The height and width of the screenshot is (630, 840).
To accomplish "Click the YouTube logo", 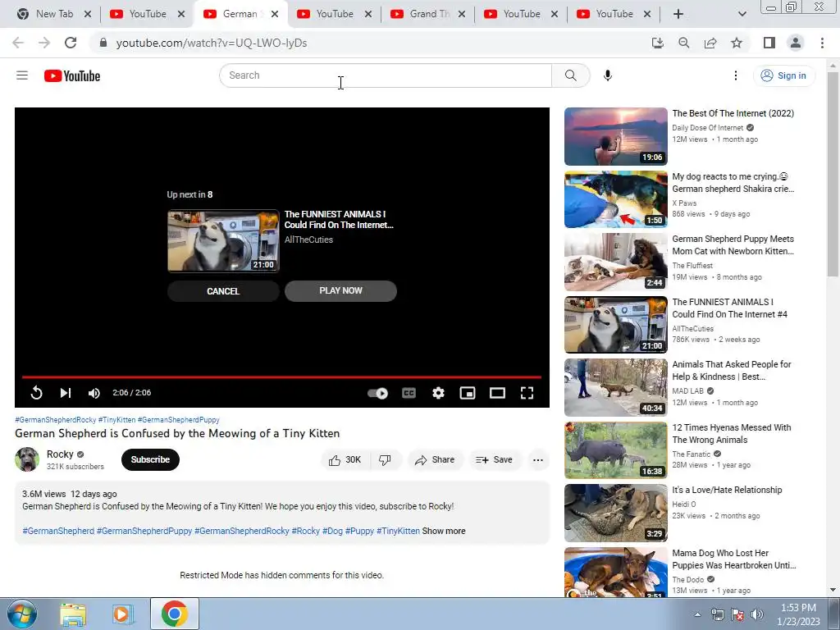I will [x=72, y=76].
